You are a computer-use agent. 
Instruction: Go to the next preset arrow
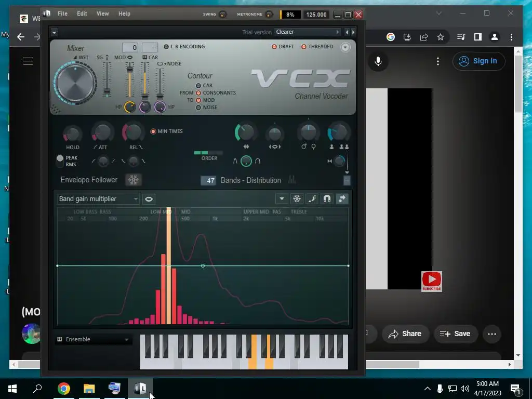353,32
